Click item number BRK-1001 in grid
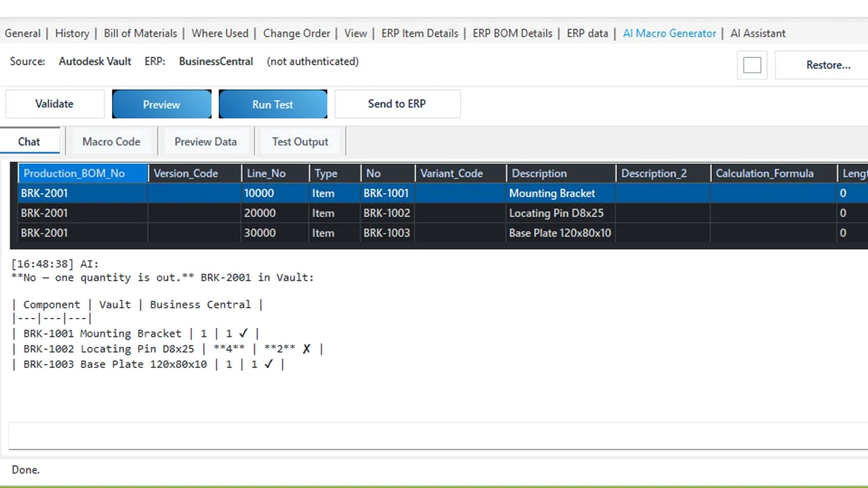The height and width of the screenshot is (488, 868). pos(387,193)
